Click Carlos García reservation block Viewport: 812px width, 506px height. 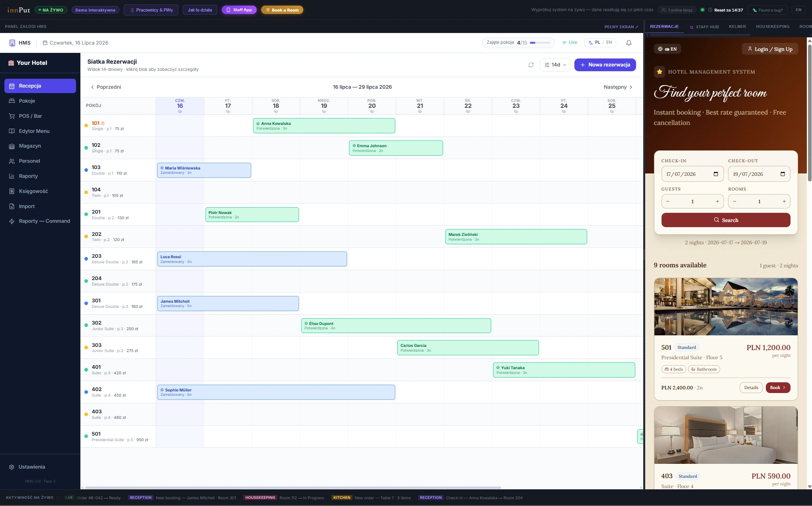coord(468,348)
